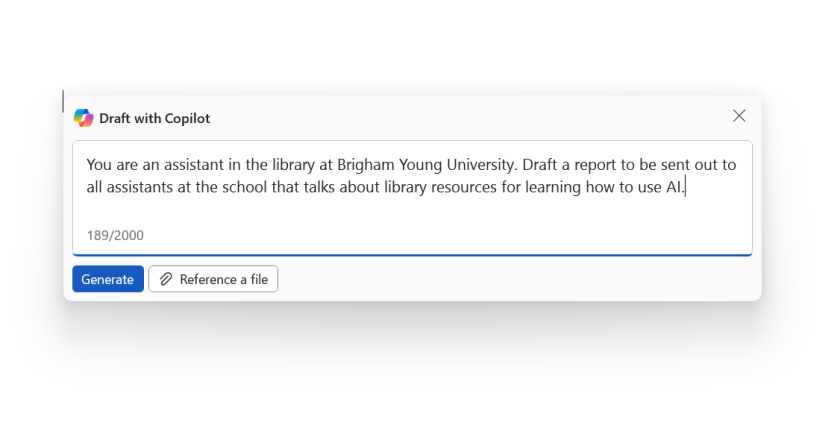Close the Draft with Copilot dialog
The height and width of the screenshot is (428, 840).
click(x=739, y=116)
